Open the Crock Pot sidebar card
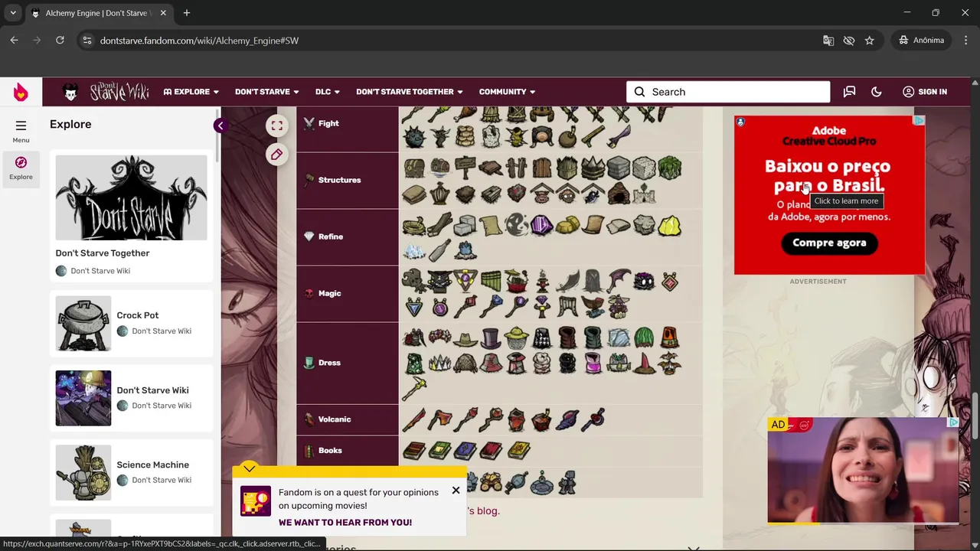 [131, 323]
